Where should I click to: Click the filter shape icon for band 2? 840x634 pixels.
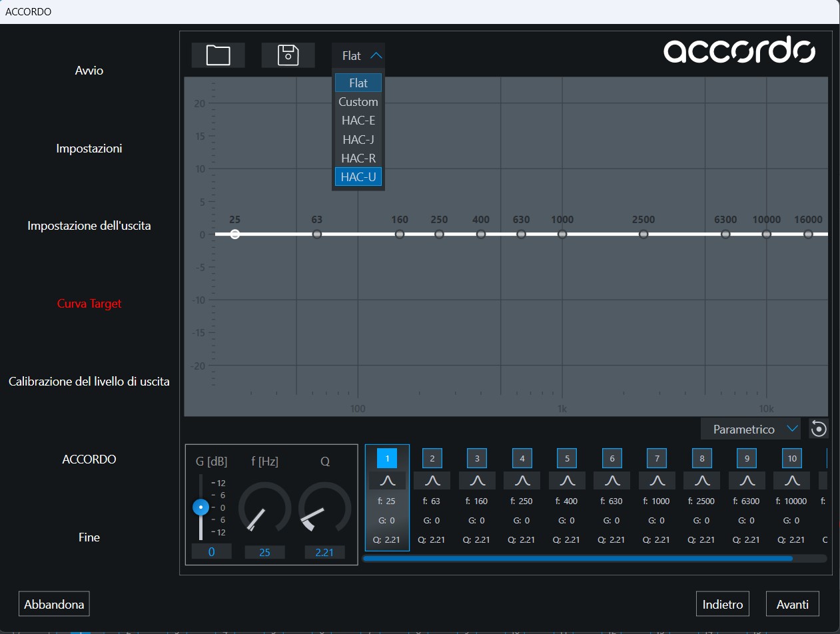click(432, 480)
